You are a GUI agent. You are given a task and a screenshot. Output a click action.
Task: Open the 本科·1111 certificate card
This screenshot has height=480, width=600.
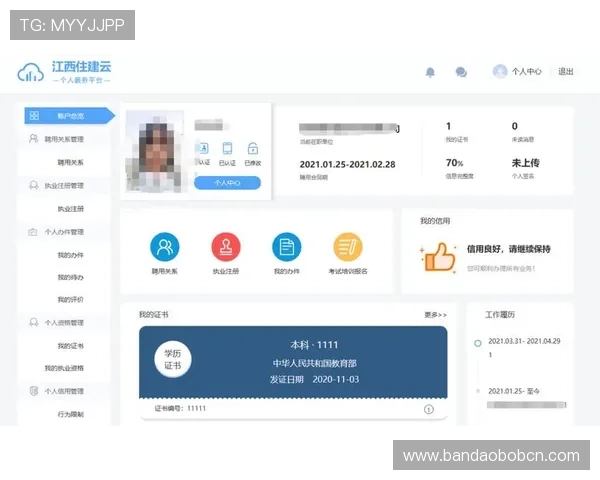pos(293,362)
